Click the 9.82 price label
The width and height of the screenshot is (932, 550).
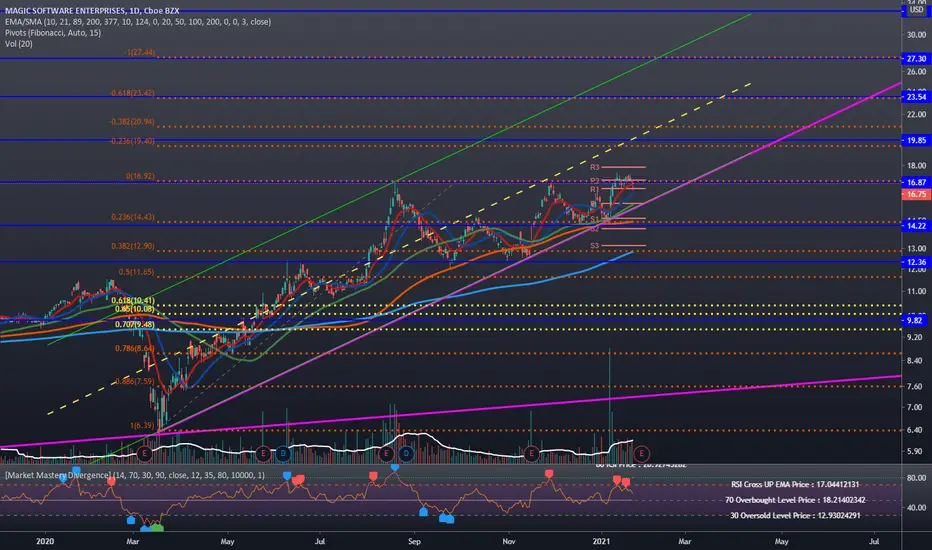coord(916,320)
